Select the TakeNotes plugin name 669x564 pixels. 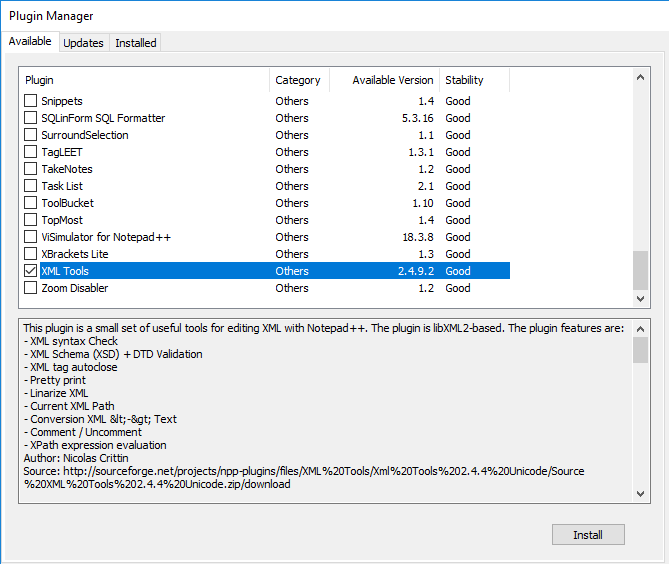[x=67, y=169]
